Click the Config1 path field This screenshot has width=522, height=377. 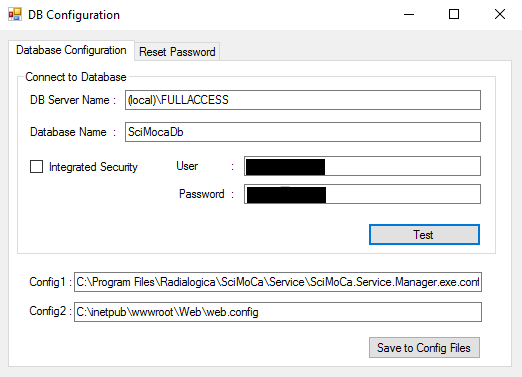pyautogui.click(x=278, y=282)
